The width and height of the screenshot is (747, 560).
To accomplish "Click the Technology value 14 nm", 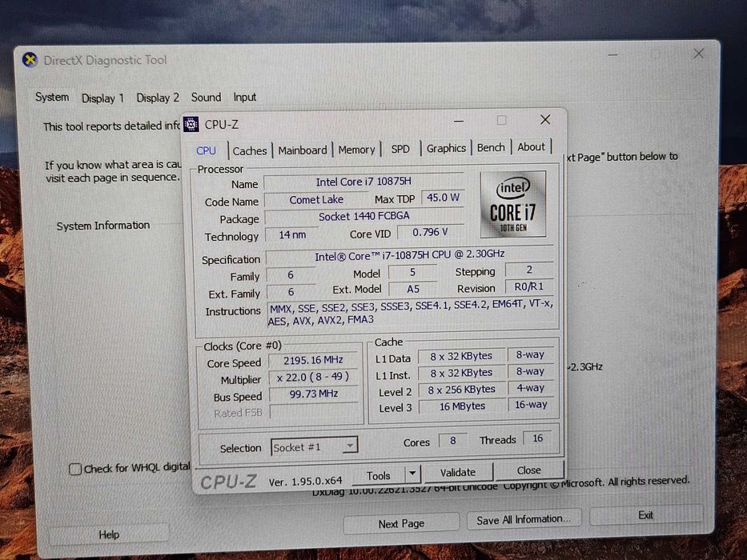I will click(292, 234).
